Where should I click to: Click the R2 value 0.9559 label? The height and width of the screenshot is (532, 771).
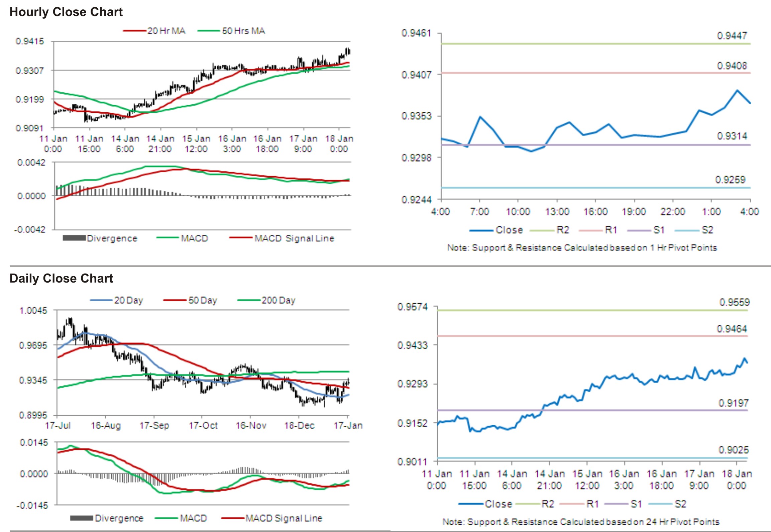pyautogui.click(x=735, y=302)
